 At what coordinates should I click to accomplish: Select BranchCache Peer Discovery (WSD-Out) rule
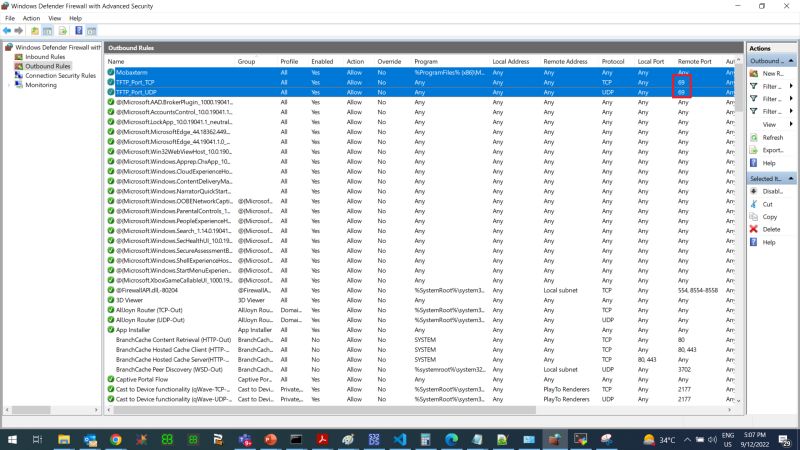click(x=420, y=369)
